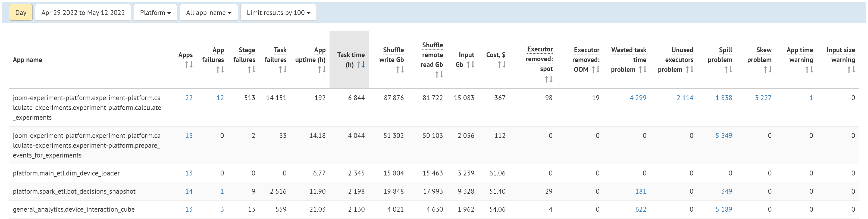Click the Cost, $ sort arrows
Screen dimensions: 868x219
coord(502,64)
